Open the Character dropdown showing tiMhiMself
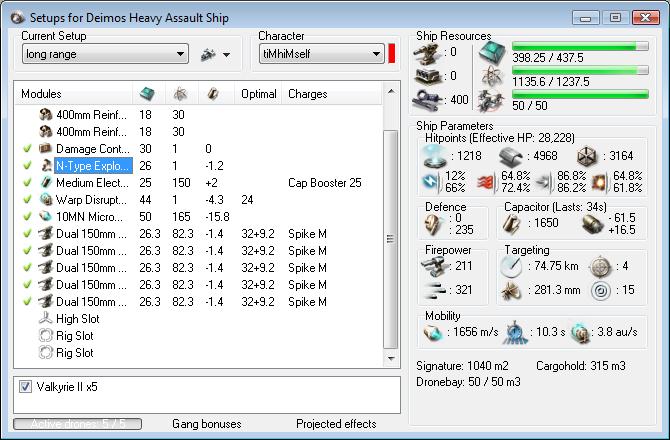The image size is (670, 440). pos(321,54)
